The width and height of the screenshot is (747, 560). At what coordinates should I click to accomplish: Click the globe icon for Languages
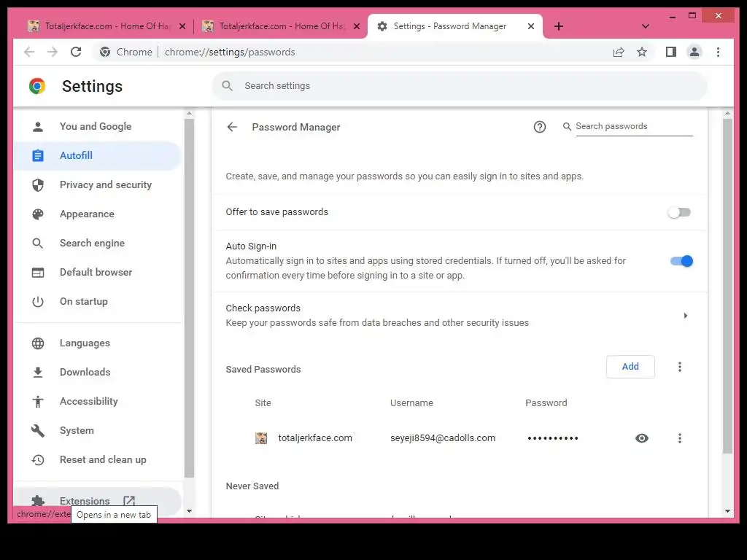[38, 343]
